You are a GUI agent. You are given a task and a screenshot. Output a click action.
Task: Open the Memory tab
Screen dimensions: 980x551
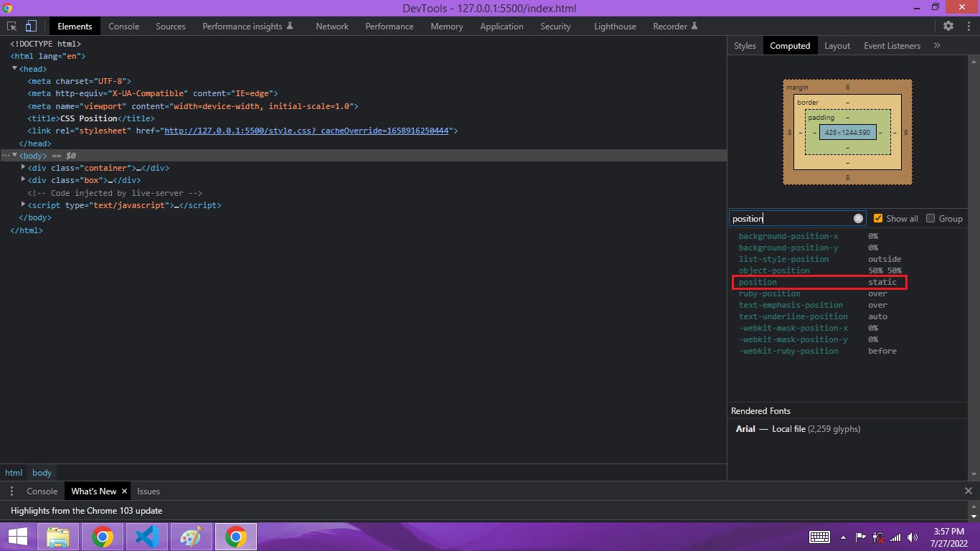(x=447, y=26)
